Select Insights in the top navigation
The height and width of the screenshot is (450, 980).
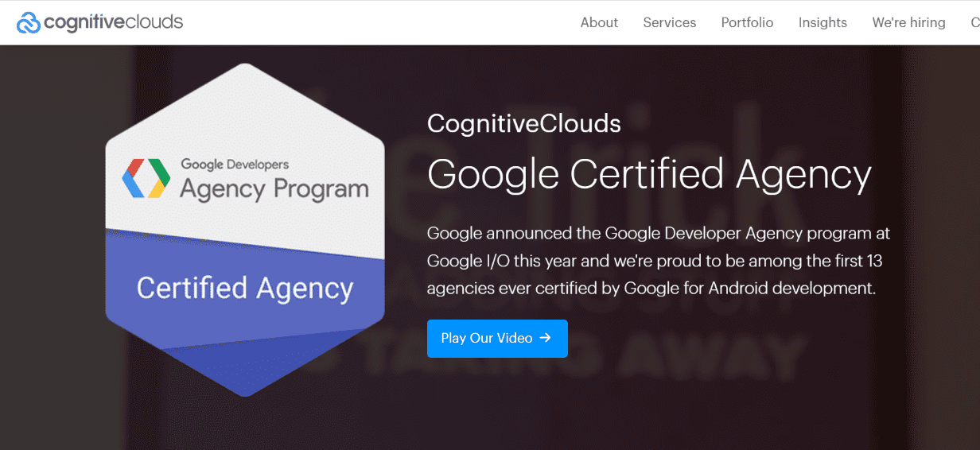point(822,22)
